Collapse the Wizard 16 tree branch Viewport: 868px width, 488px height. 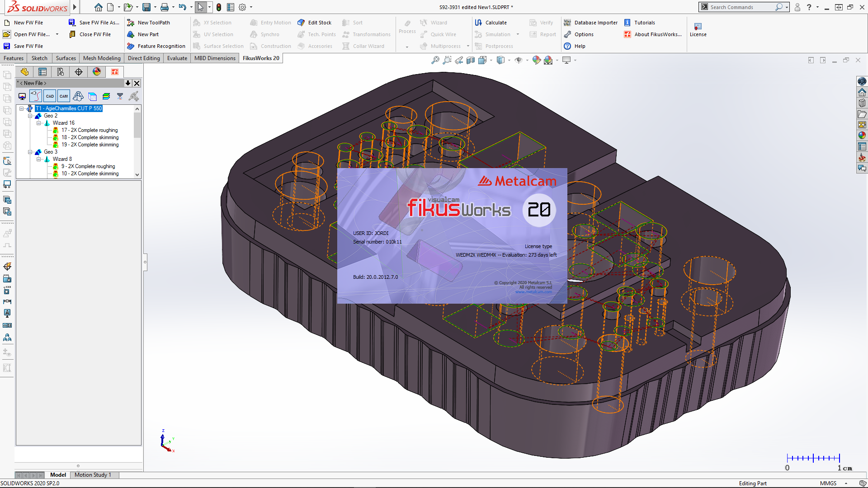coord(39,123)
